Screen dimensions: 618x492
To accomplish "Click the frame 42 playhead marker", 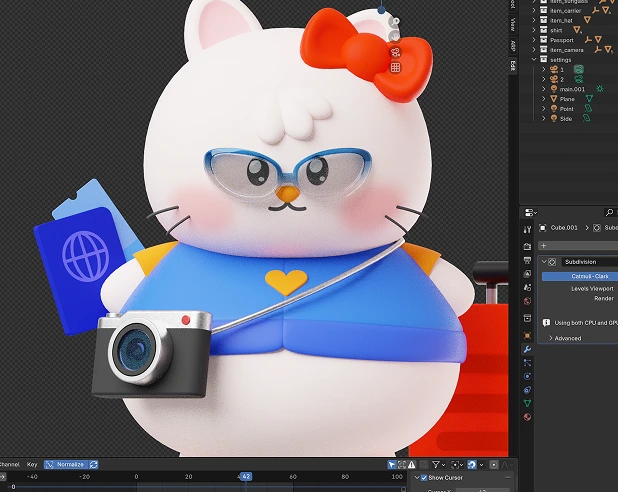I will [x=246, y=477].
